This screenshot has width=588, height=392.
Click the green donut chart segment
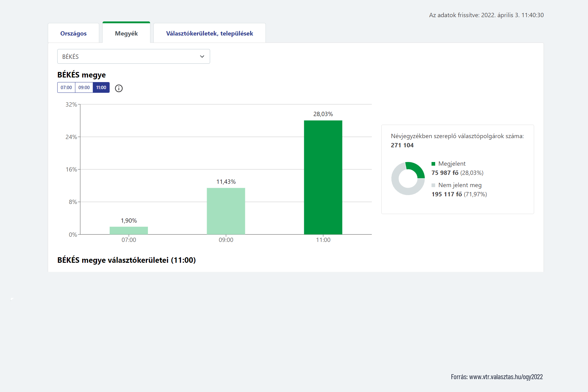click(x=417, y=169)
